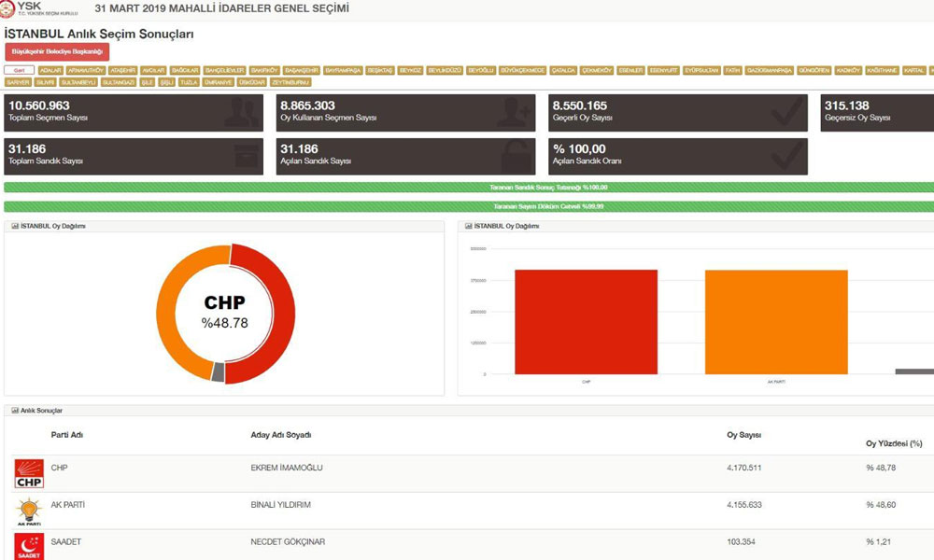Click chart icon beside bar chart Oy Dağılımı title

point(468,227)
